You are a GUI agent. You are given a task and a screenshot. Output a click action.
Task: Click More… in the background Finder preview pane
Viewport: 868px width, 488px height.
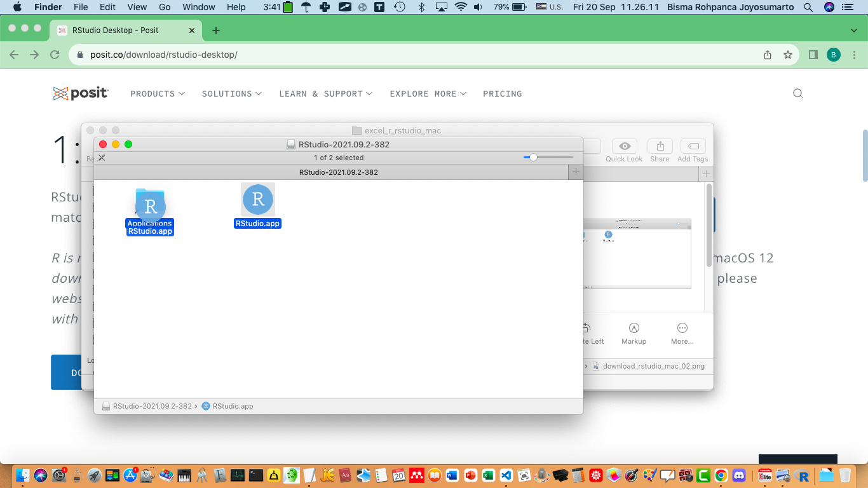pos(682,334)
